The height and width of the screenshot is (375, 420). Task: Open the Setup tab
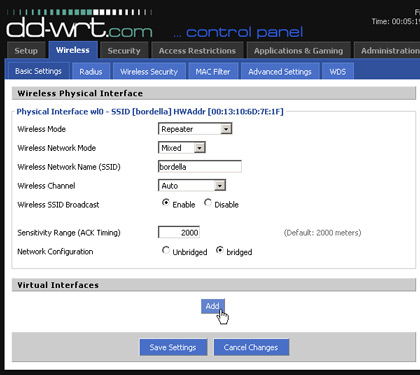pos(26,51)
